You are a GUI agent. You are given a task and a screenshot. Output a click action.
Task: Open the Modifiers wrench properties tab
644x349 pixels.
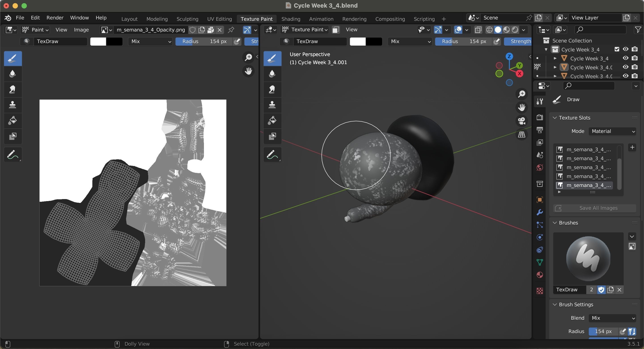point(540,212)
